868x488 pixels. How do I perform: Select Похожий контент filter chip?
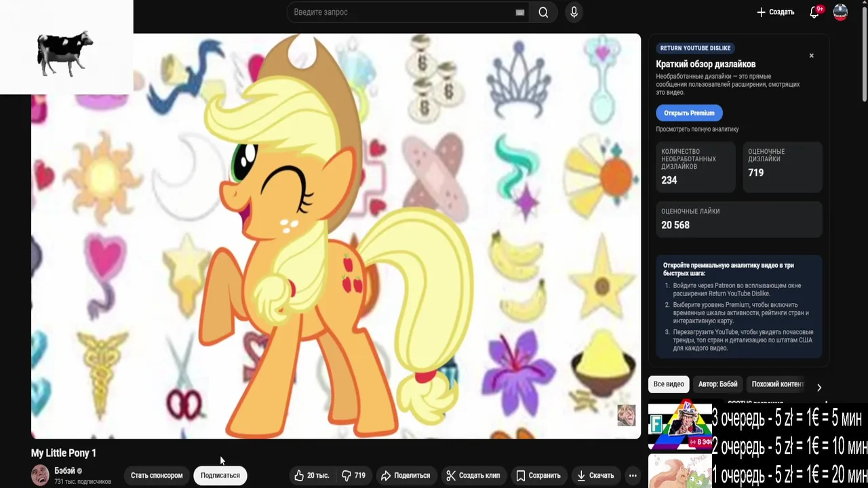point(777,384)
